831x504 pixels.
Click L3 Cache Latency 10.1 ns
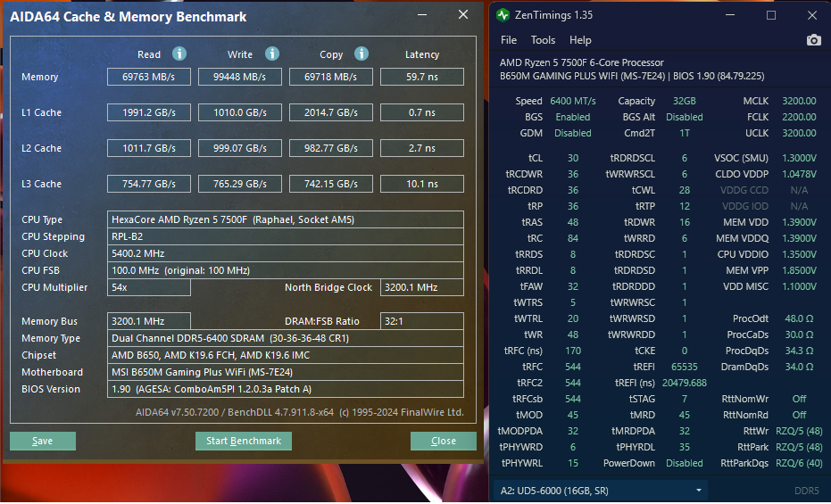[422, 184]
